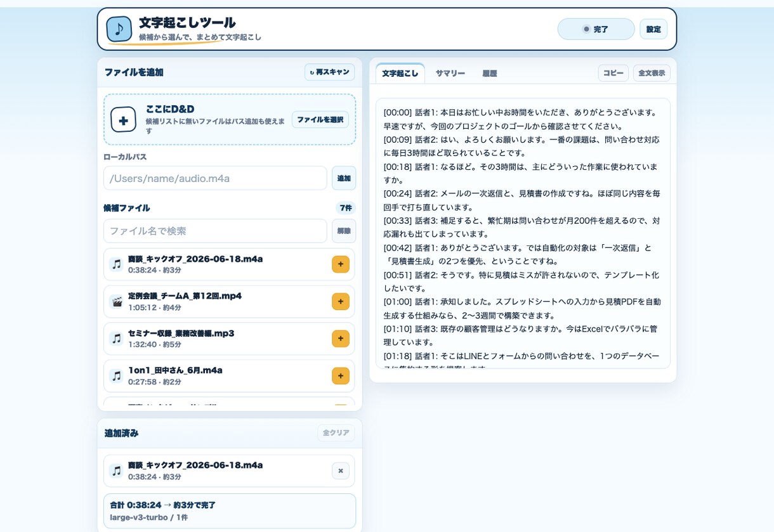
Task: Click large-v3-turbo / 1件 model text
Action: 149,517
